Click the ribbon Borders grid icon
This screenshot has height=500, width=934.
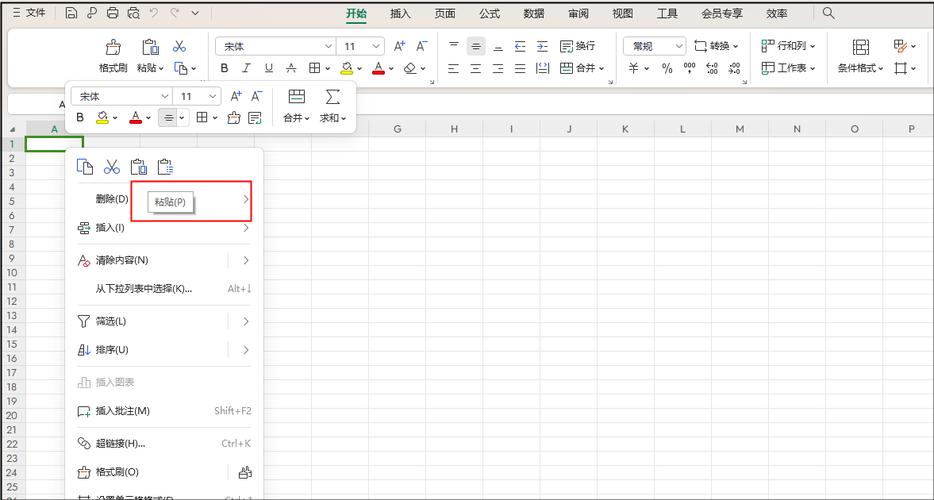click(x=315, y=68)
